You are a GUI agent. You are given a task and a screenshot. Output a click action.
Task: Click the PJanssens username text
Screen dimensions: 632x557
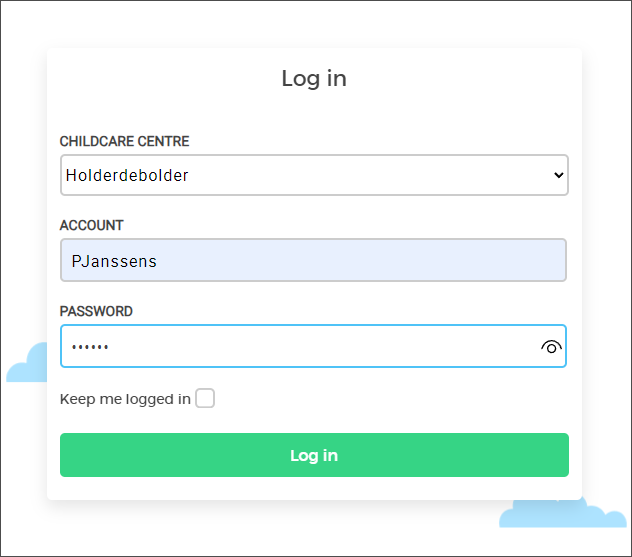pyautogui.click(x=114, y=261)
